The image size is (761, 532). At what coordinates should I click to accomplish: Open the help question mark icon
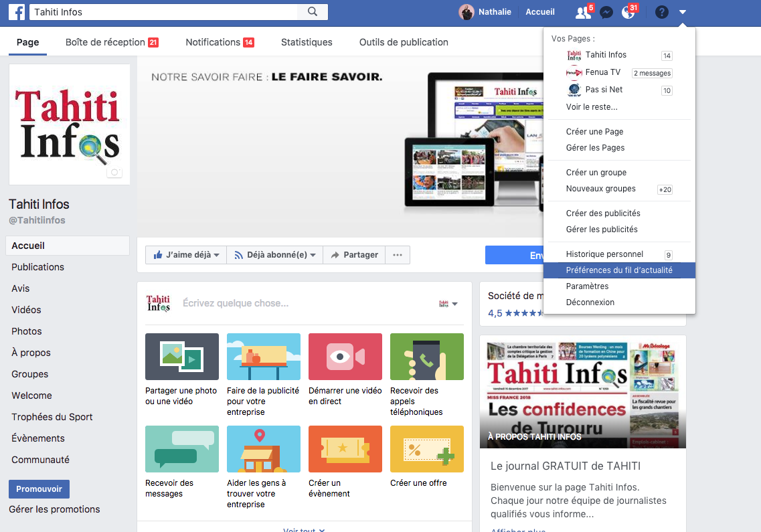point(661,12)
